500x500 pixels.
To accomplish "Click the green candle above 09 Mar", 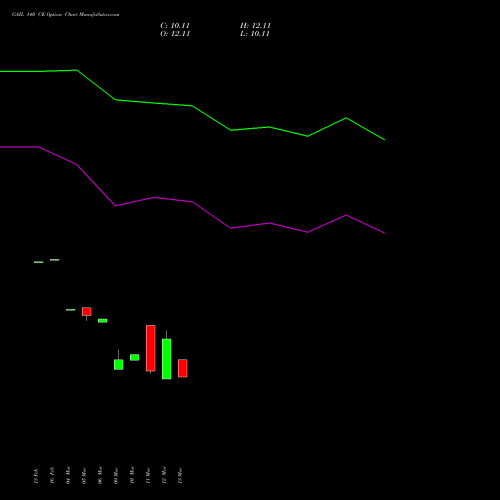I will (119, 364).
